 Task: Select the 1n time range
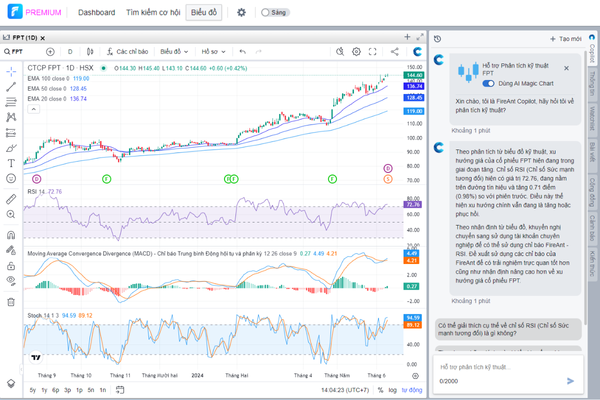click(103, 390)
